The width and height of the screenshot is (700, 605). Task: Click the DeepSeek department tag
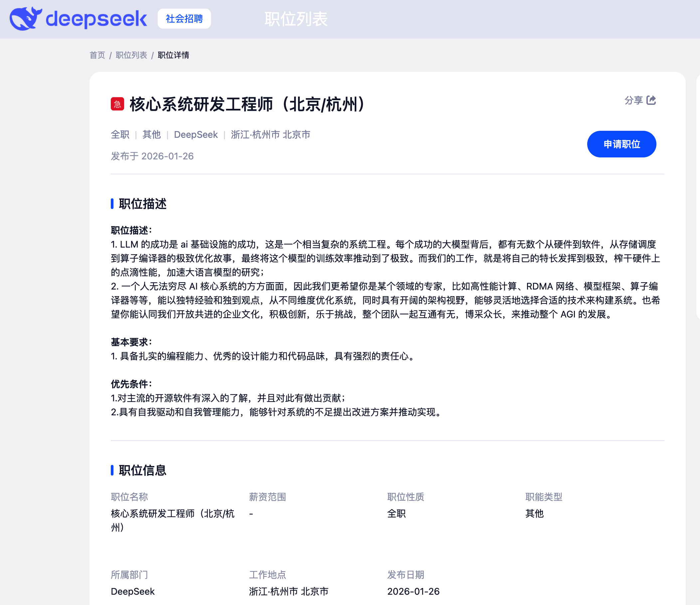click(196, 134)
